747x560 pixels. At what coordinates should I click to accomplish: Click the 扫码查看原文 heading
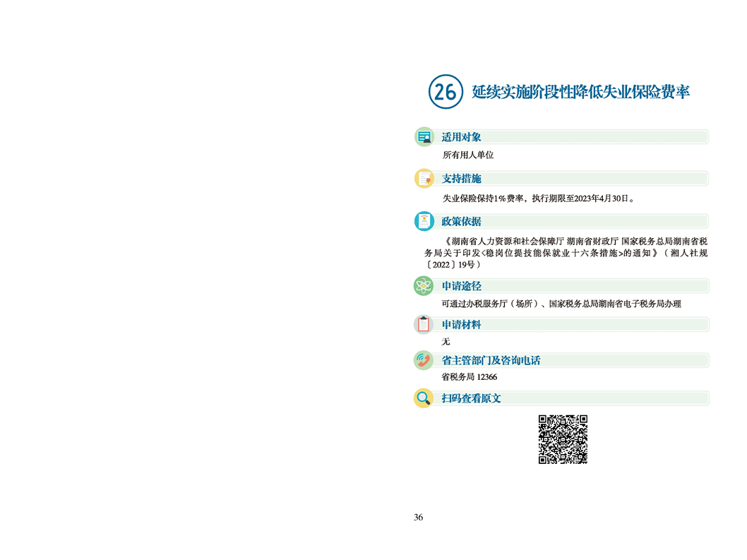471,398
